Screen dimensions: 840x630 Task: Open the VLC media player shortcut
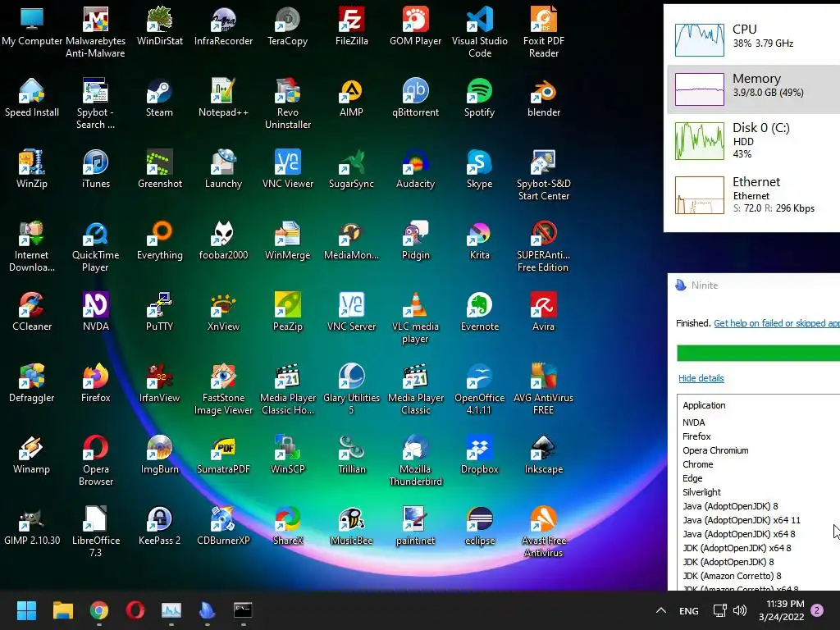[415, 318]
